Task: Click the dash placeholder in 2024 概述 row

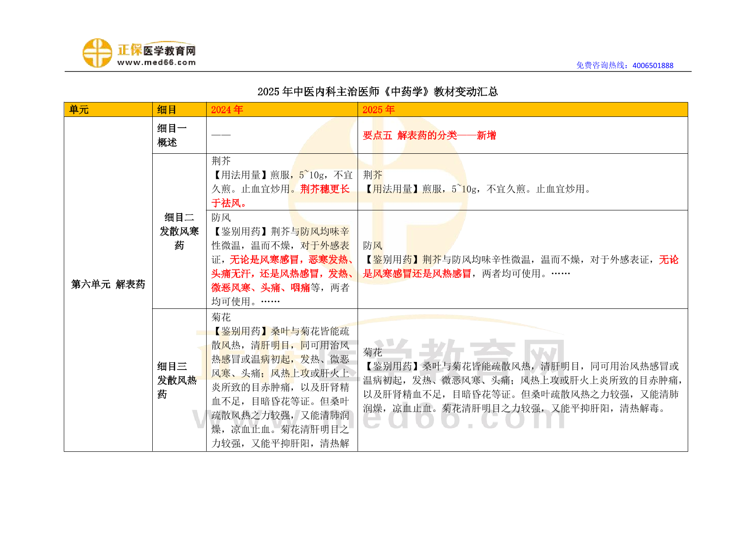Action: point(221,135)
